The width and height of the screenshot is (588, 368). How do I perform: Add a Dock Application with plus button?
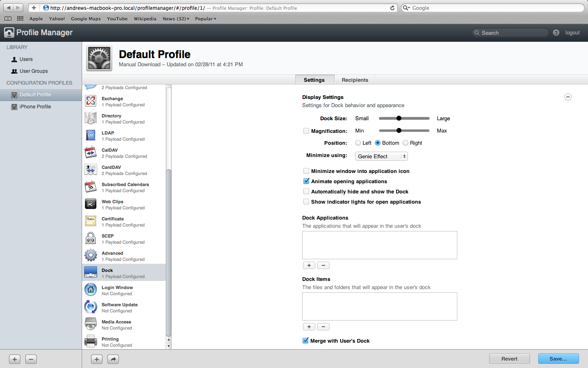309,265
